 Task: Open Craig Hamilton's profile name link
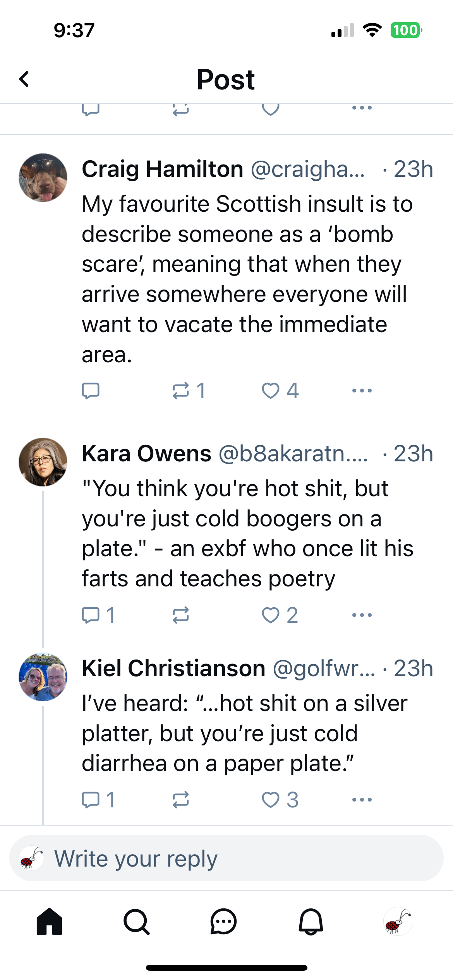pos(163,170)
